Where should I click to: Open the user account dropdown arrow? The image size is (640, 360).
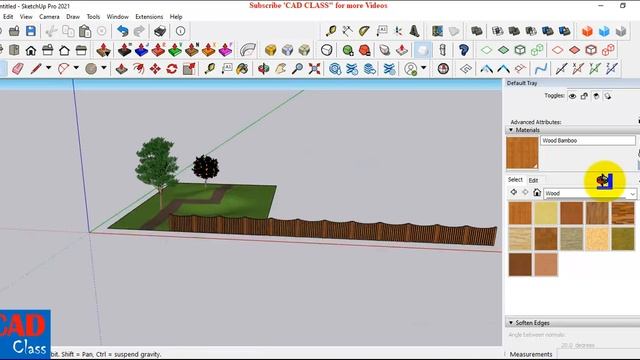coord(423,68)
